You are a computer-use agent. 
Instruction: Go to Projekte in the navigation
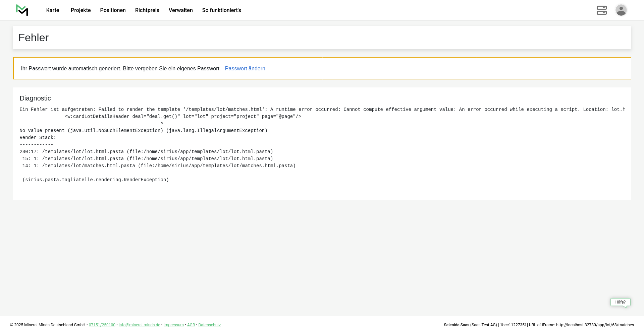tap(80, 10)
